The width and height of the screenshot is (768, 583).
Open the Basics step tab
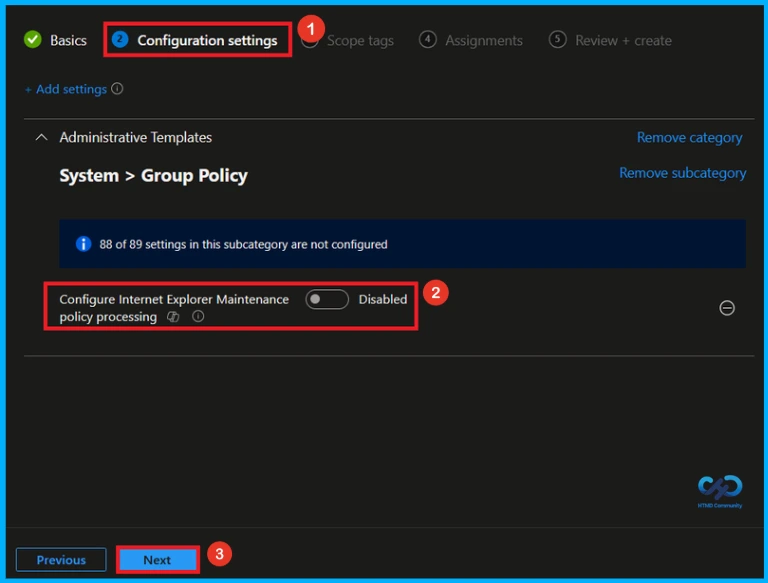pos(55,40)
